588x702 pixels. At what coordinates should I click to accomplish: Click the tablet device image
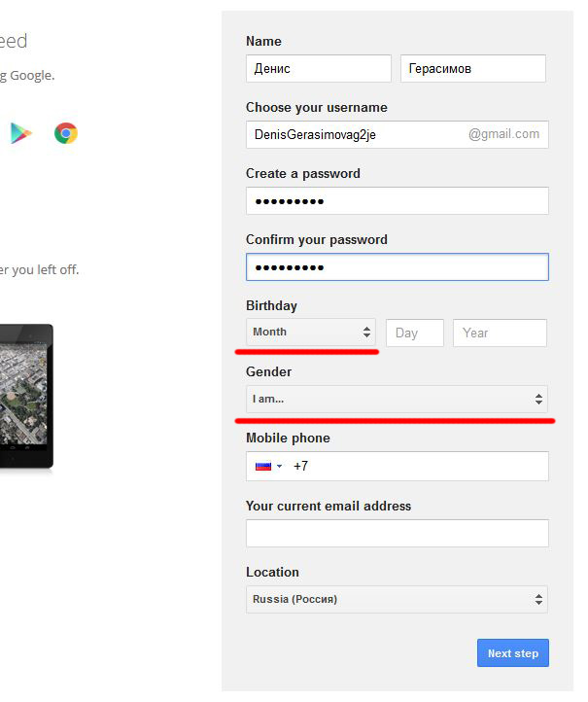tap(26, 397)
